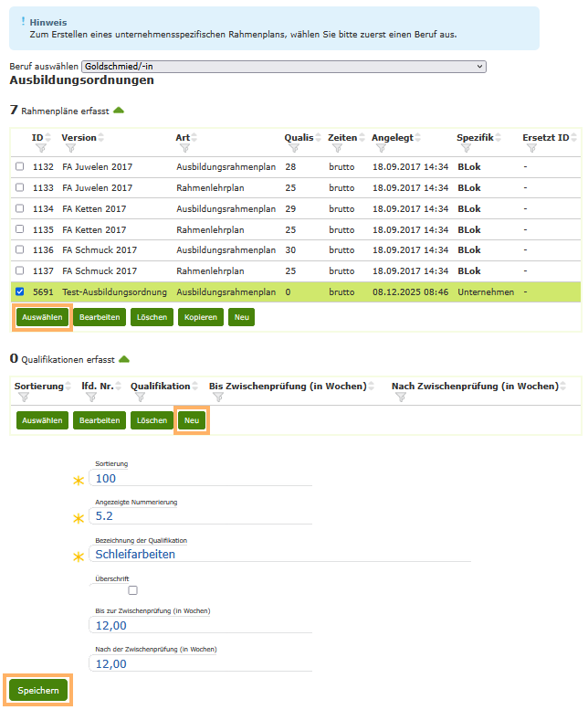Screen dimensions: 588x710
Task: Click the filter icon under the Spezifik column
Action: point(466,148)
